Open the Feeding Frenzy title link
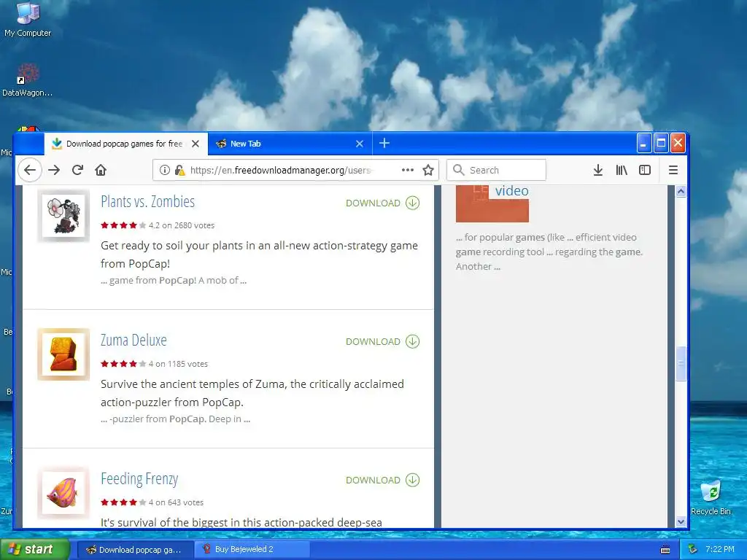 point(139,479)
